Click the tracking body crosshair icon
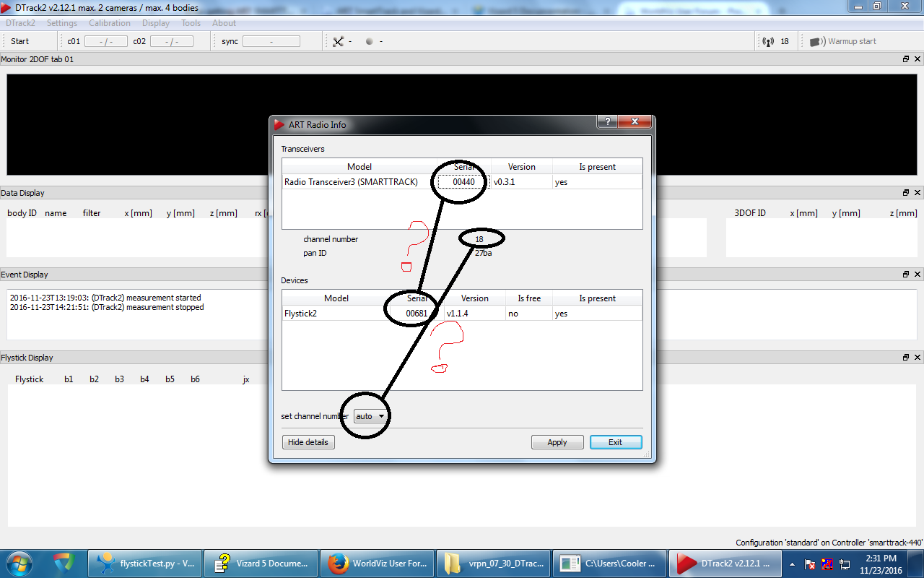 coord(338,42)
